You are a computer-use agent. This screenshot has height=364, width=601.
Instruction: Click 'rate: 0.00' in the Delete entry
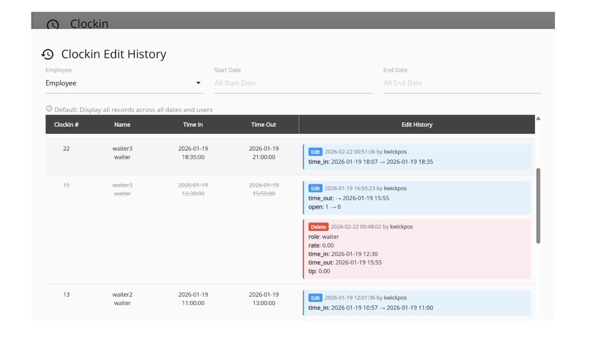click(x=321, y=245)
